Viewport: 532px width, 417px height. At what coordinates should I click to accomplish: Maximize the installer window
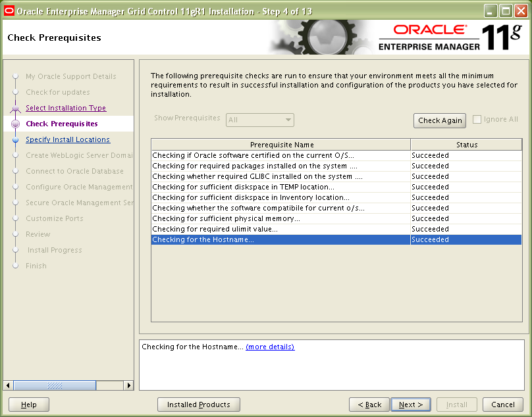click(506, 11)
